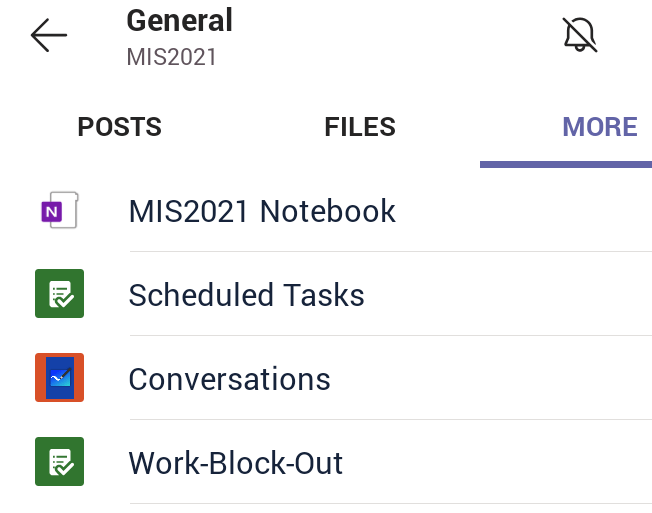Click the purple N badge on the notebook icon
The width and height of the screenshot is (652, 513).
coord(51,212)
